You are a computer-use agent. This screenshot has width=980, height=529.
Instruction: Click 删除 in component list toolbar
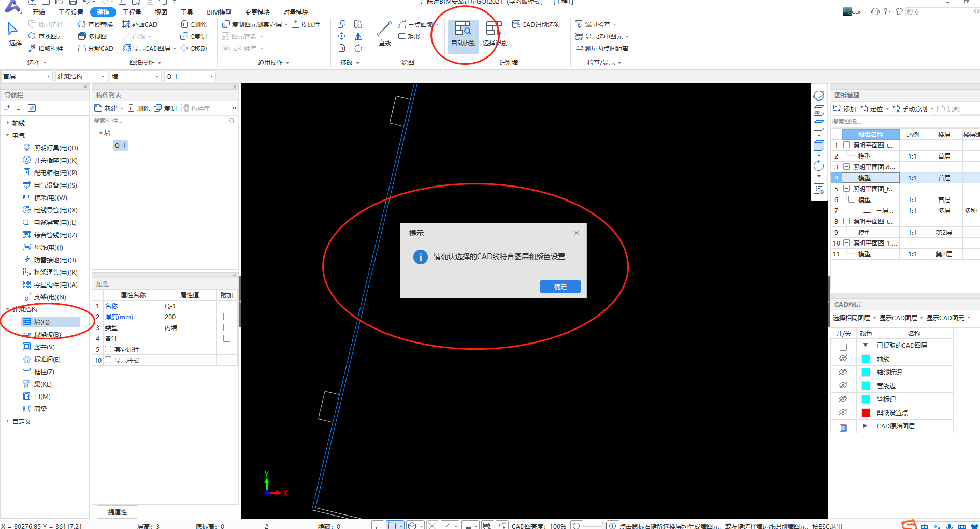(139, 108)
